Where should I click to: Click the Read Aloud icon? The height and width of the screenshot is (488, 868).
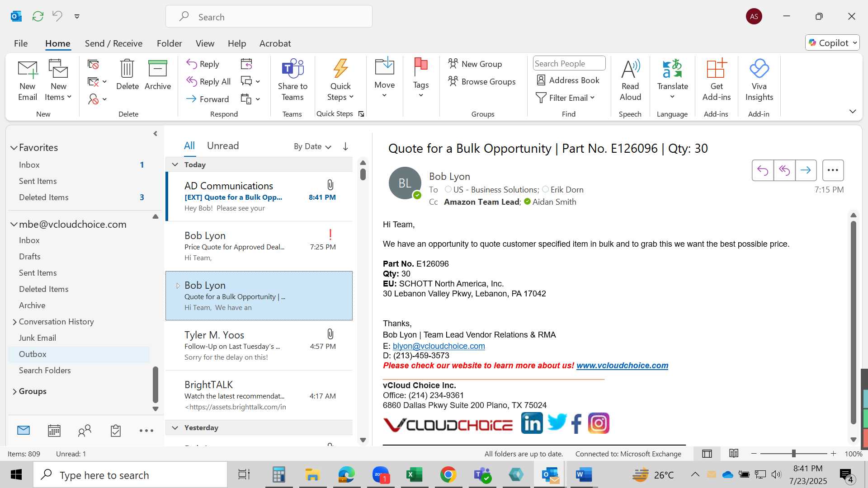[x=630, y=80]
